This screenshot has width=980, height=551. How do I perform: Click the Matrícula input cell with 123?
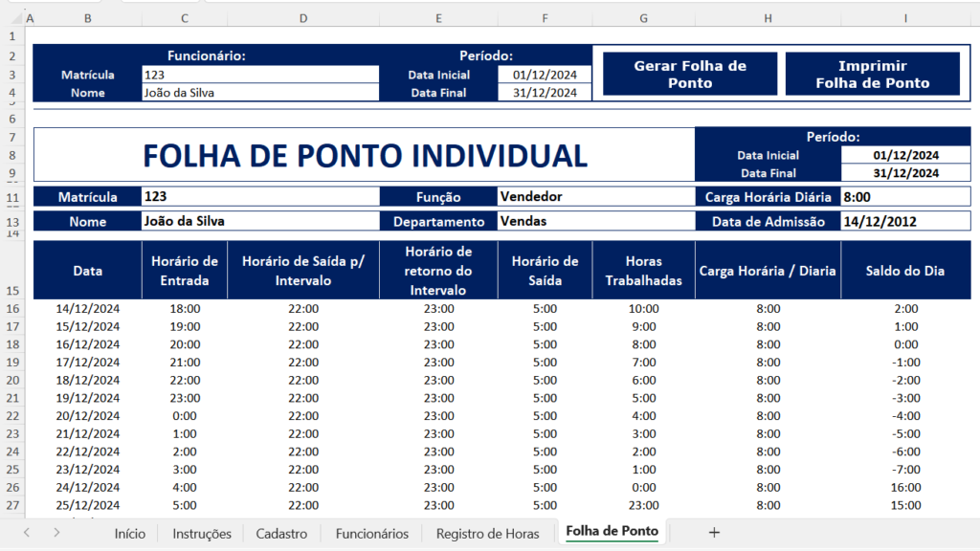pyautogui.click(x=260, y=75)
